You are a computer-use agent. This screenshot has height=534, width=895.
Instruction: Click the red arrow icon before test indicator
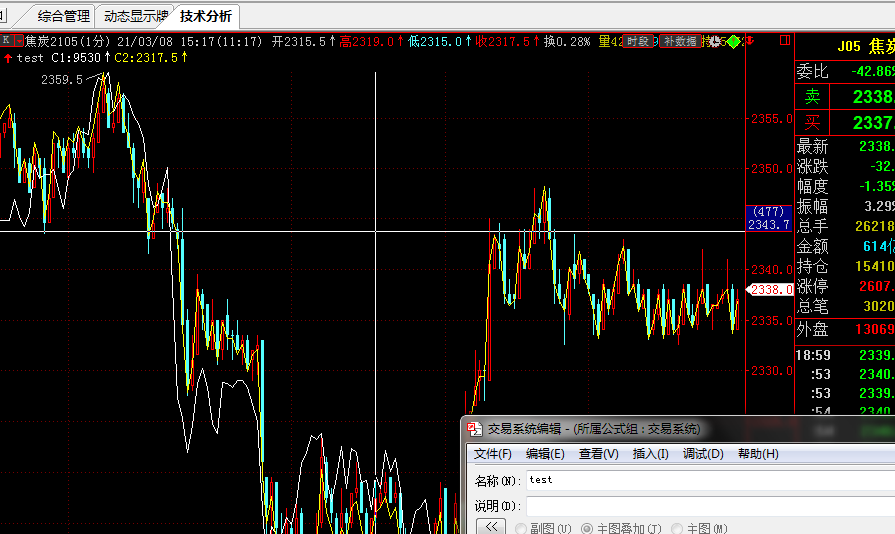click(8, 58)
